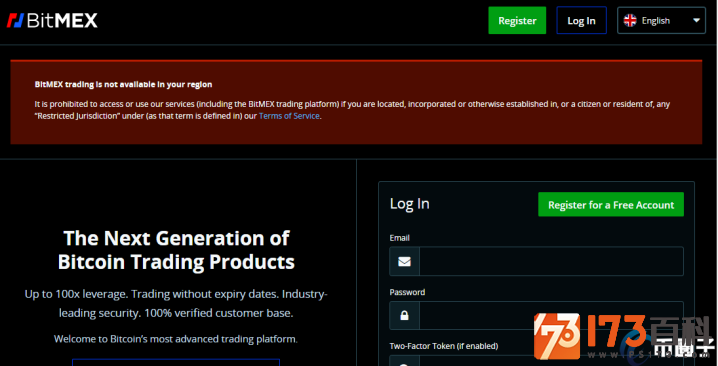
Task: Open the Log In page from header
Action: pos(581,21)
